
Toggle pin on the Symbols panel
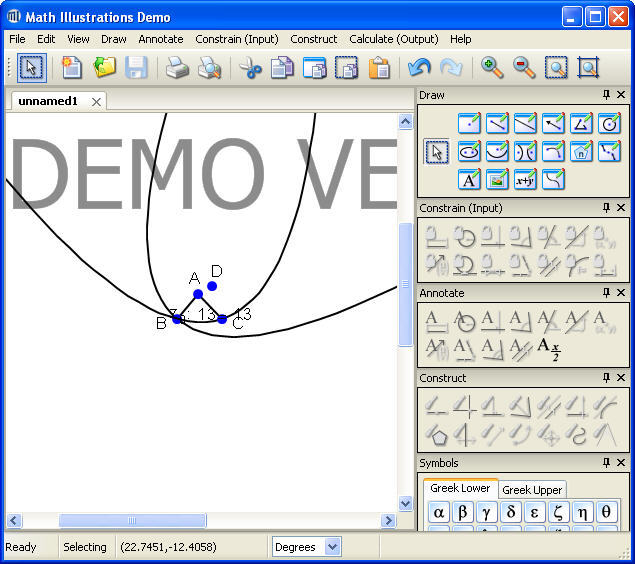click(606, 462)
